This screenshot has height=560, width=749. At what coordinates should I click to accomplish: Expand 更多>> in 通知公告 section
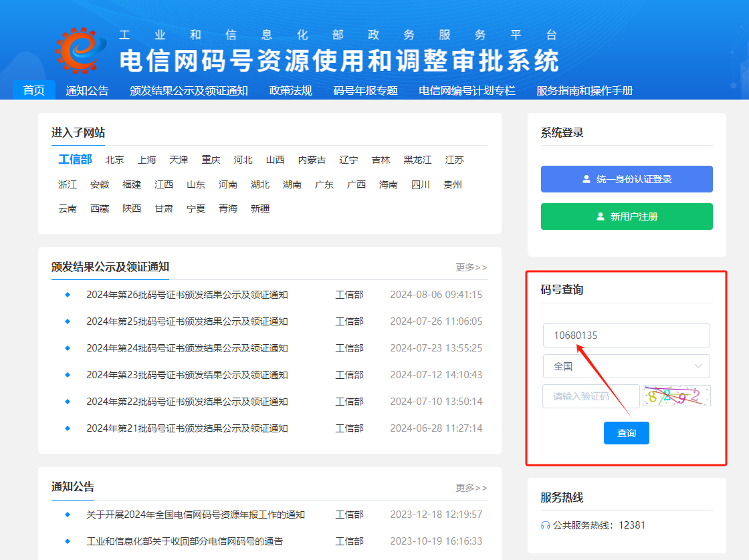tap(471, 488)
